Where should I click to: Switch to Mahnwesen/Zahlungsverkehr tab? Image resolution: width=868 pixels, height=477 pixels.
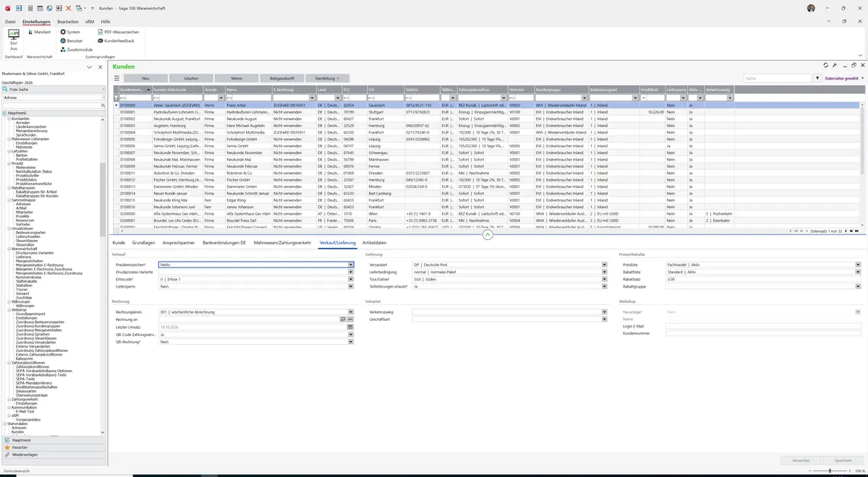click(282, 243)
